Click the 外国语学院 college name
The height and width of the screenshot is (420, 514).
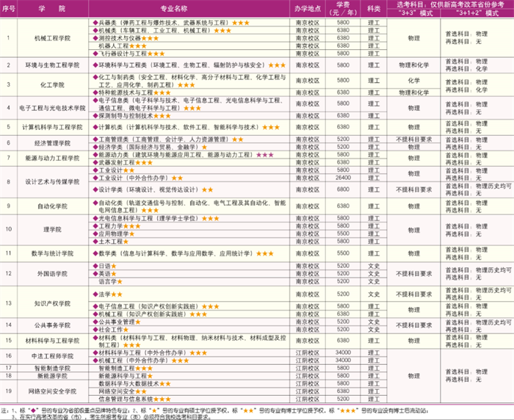click(52, 272)
